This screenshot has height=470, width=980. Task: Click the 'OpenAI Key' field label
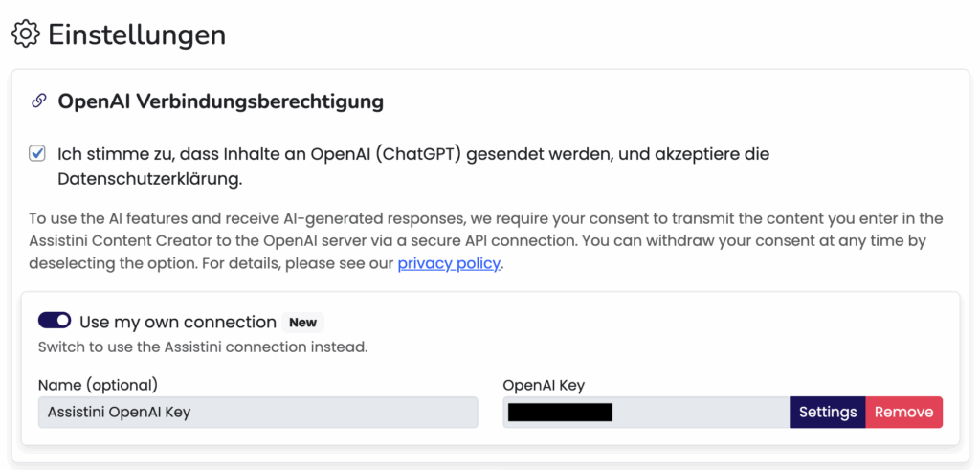click(544, 385)
